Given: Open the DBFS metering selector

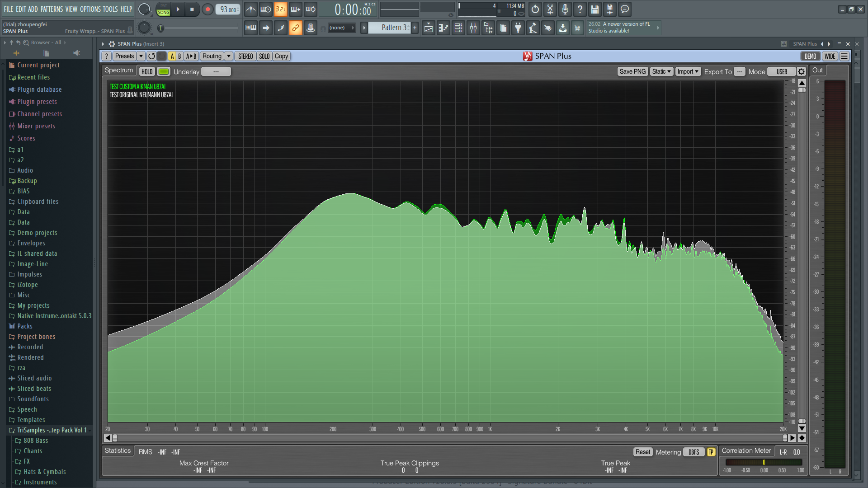Looking at the screenshot, I should (x=694, y=452).
